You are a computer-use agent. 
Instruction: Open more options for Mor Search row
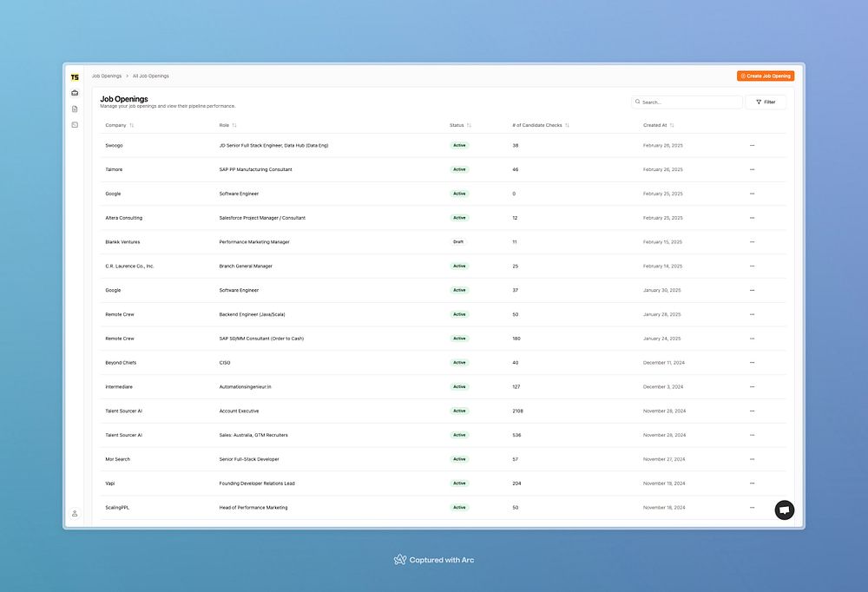point(752,459)
